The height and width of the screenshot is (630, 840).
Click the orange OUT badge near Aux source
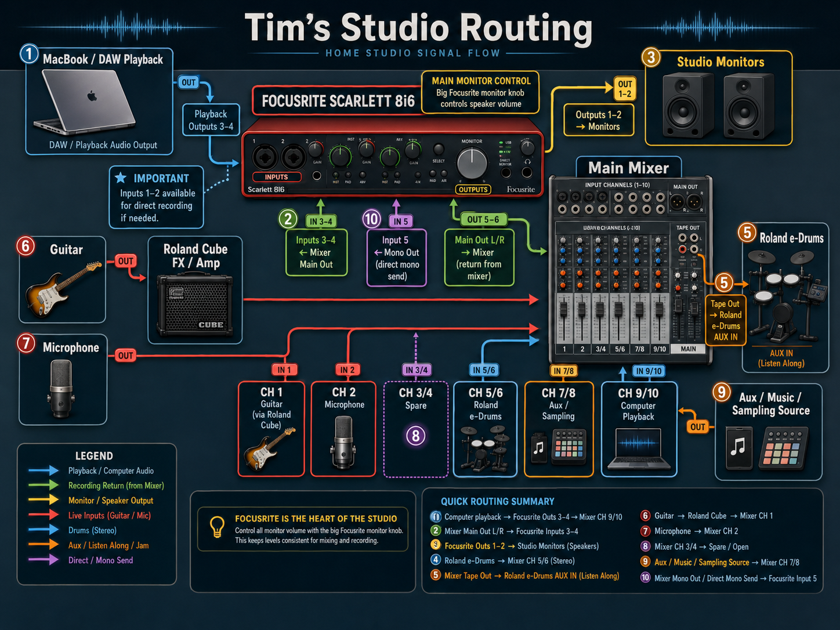[x=698, y=427]
